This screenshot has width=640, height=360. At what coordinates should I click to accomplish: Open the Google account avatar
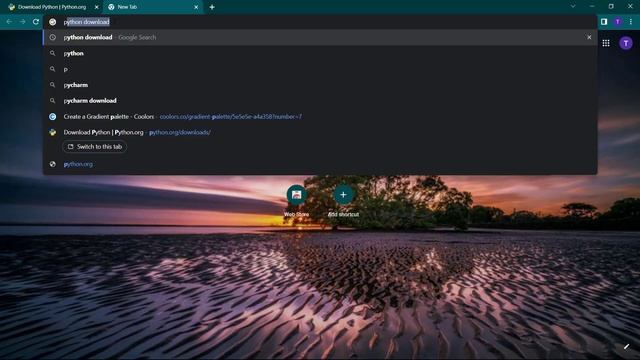coord(626,43)
